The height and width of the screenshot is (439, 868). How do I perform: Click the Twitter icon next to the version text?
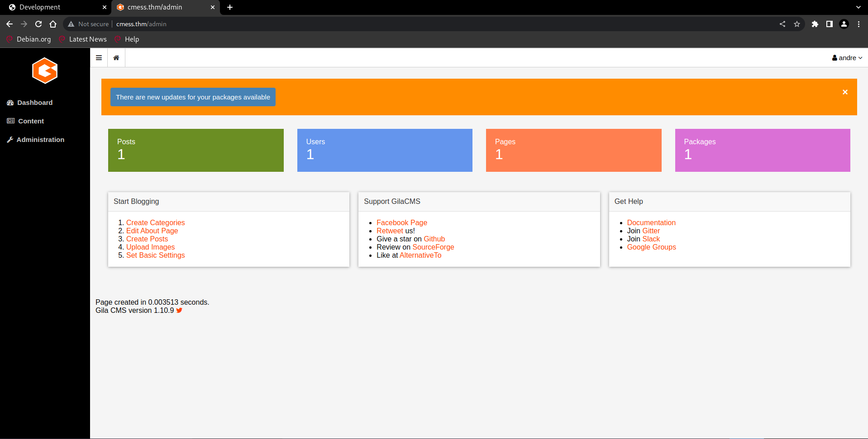[179, 310]
